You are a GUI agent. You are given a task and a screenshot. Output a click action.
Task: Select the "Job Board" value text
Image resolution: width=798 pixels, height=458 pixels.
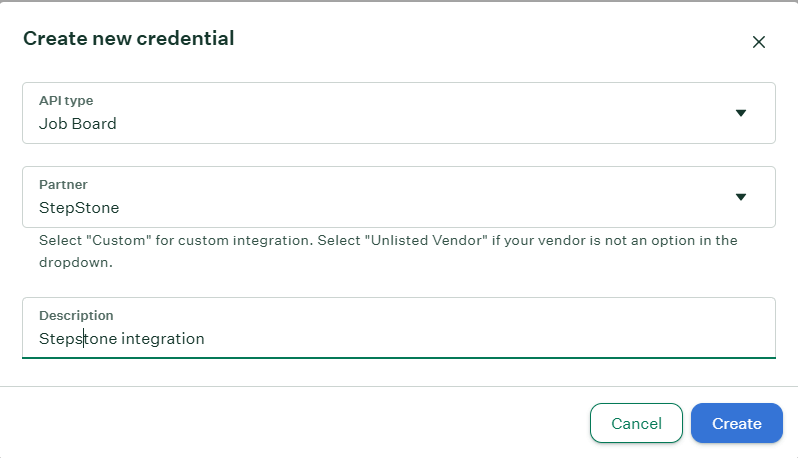pos(78,124)
